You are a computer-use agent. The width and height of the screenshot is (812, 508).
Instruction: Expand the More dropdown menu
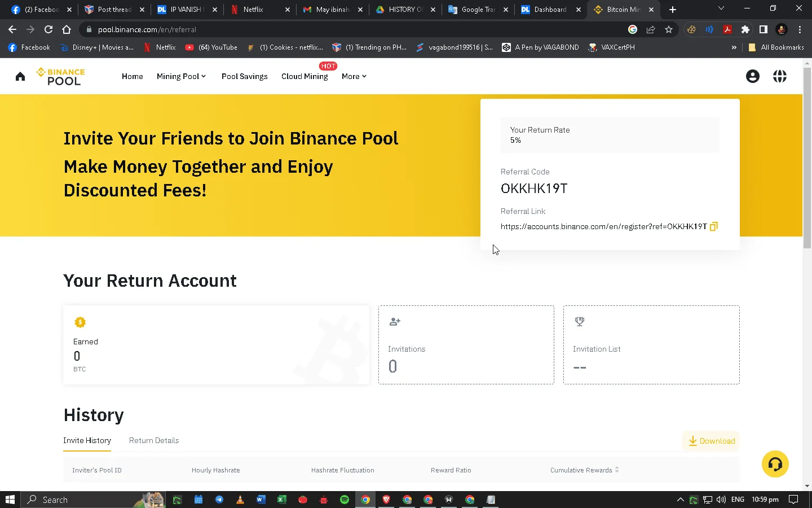click(354, 76)
